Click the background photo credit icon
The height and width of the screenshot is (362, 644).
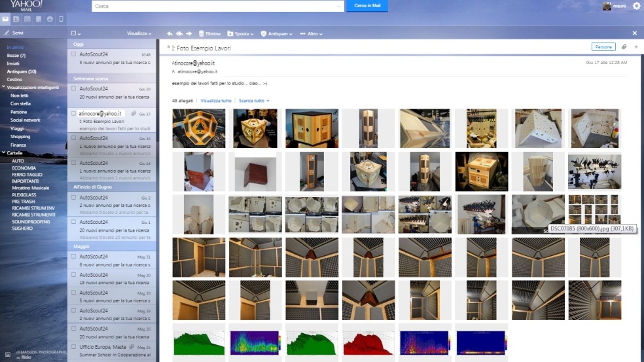coord(7,354)
